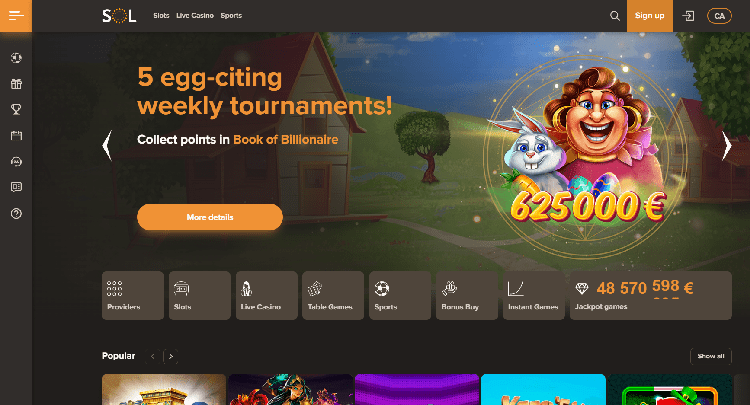Open the Jackpot games tile
750x405 pixels.
(x=651, y=295)
